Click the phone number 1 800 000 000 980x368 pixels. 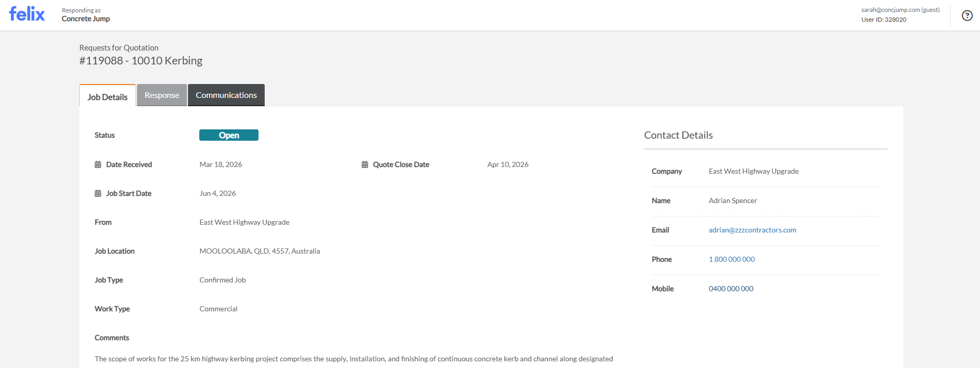731,259
